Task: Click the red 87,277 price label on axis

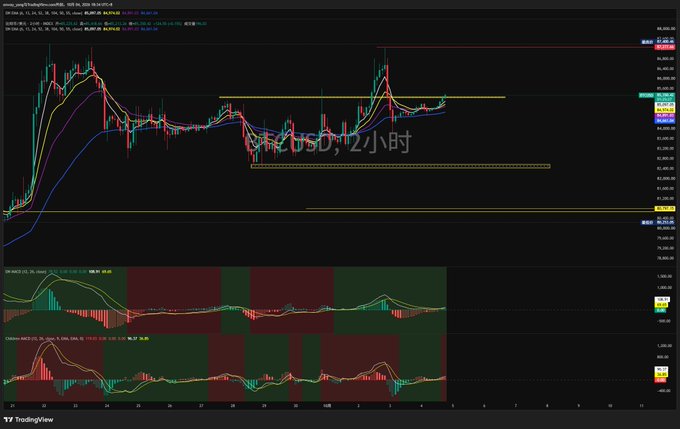Action: coord(665,47)
